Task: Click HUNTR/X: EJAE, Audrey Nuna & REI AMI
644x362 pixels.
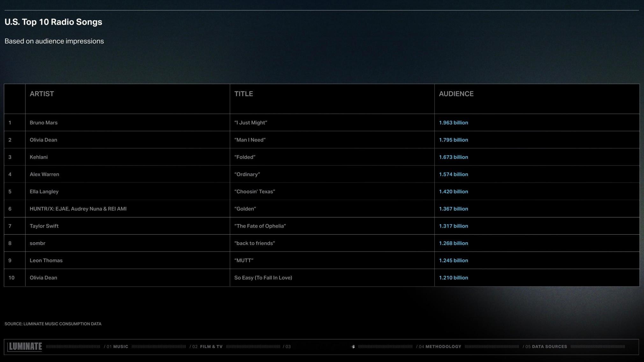Action: 78,209
